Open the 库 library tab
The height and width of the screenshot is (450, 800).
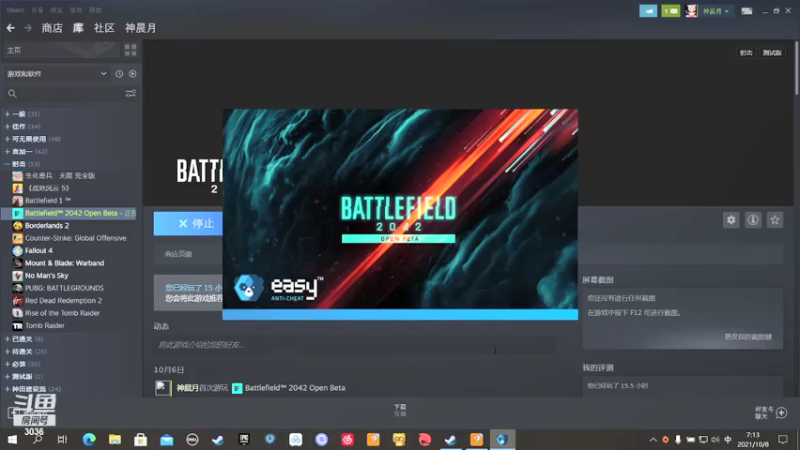[x=78, y=28]
